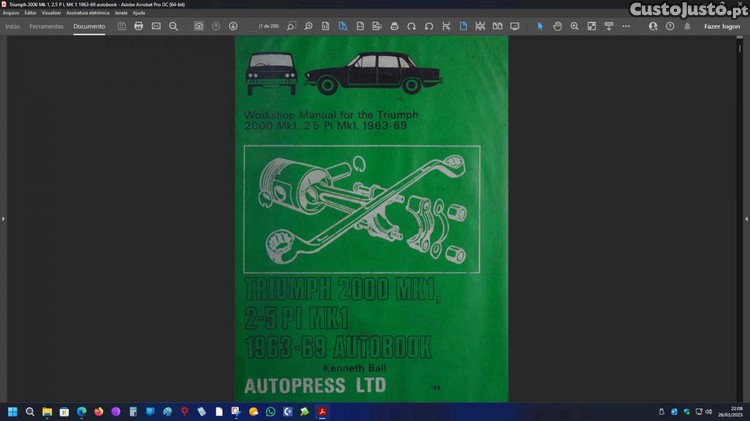The height and width of the screenshot is (421, 750).
Task: Go to next page with down arrow
Action: (x=233, y=26)
